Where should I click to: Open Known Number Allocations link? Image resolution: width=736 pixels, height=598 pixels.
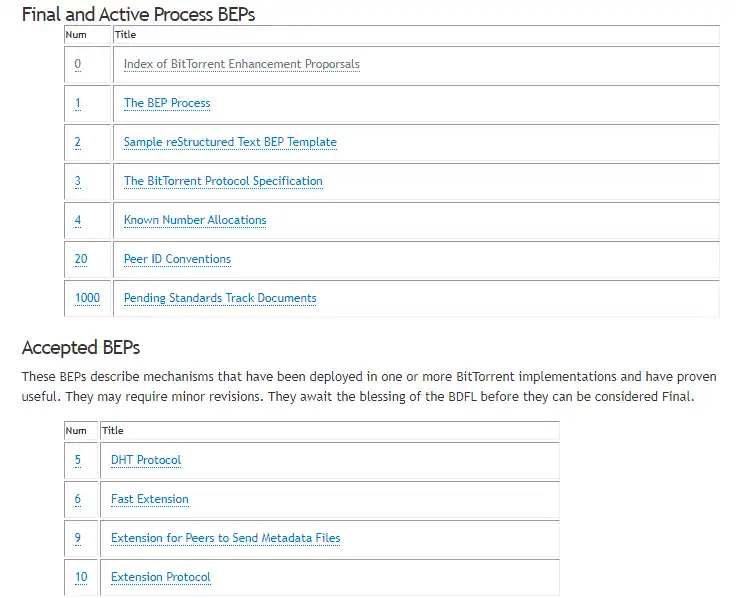[195, 220]
